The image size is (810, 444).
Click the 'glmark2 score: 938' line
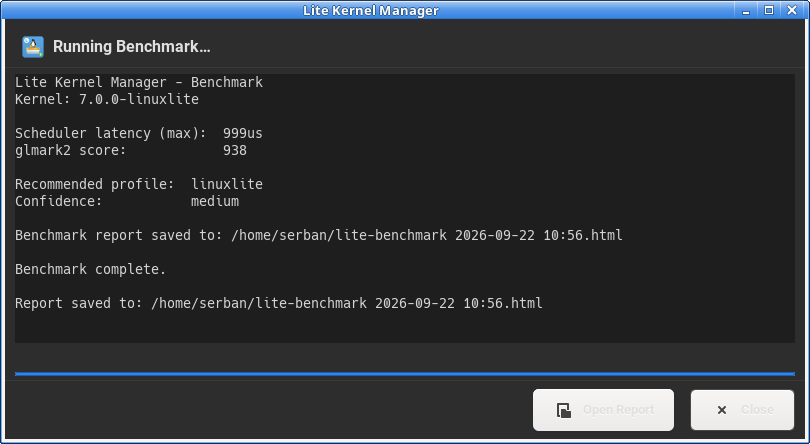pos(131,150)
